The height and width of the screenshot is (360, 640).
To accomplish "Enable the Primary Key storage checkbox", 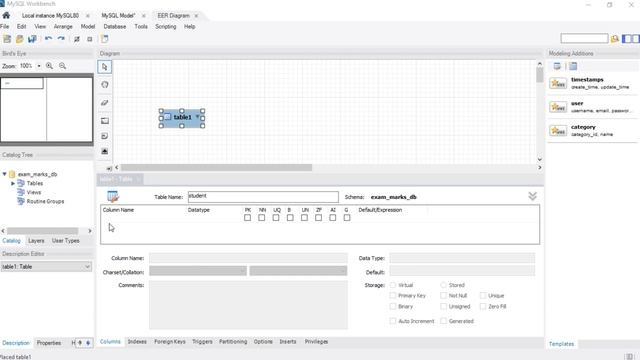I will click(393, 296).
